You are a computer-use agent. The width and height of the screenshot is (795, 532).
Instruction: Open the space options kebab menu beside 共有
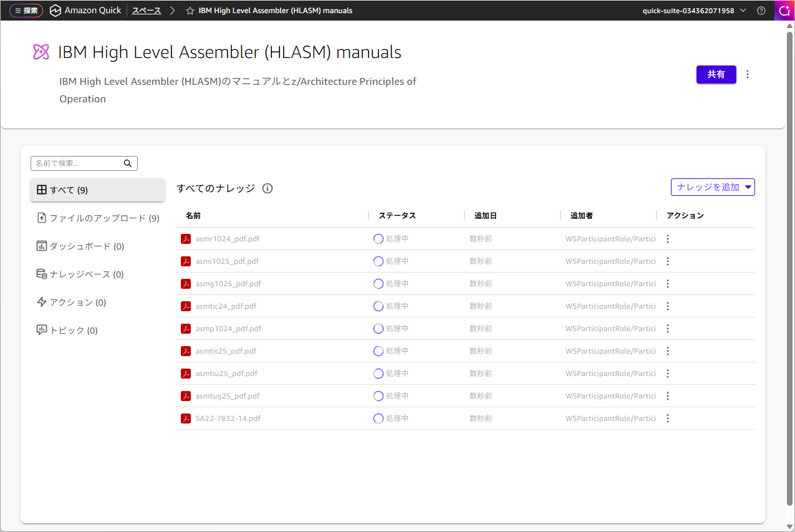[748, 74]
